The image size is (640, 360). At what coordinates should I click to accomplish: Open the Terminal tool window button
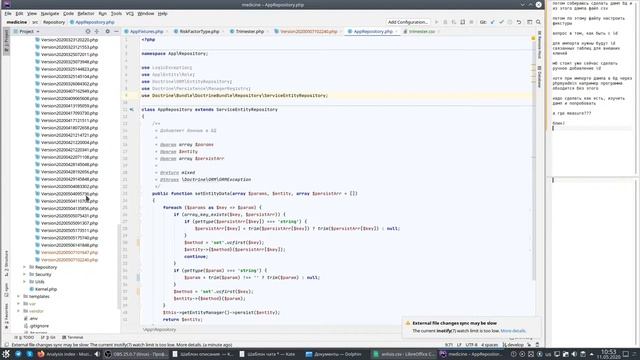[72, 338]
